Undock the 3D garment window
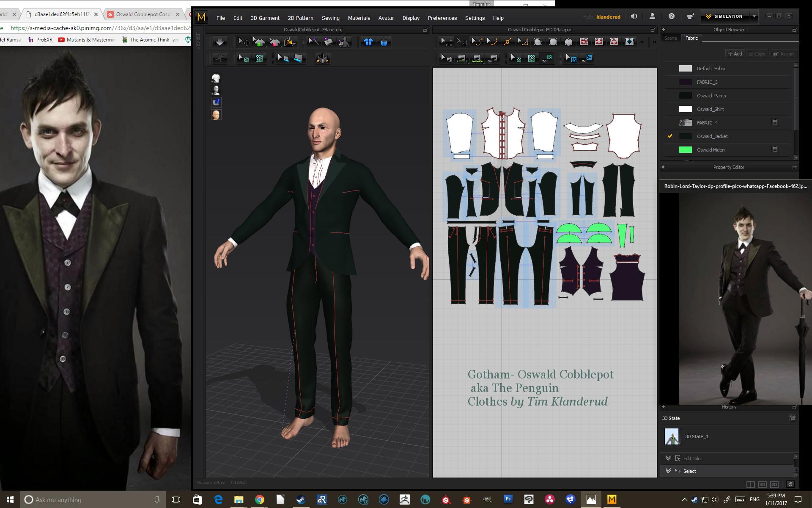The height and width of the screenshot is (508, 812). pyautogui.click(x=425, y=30)
